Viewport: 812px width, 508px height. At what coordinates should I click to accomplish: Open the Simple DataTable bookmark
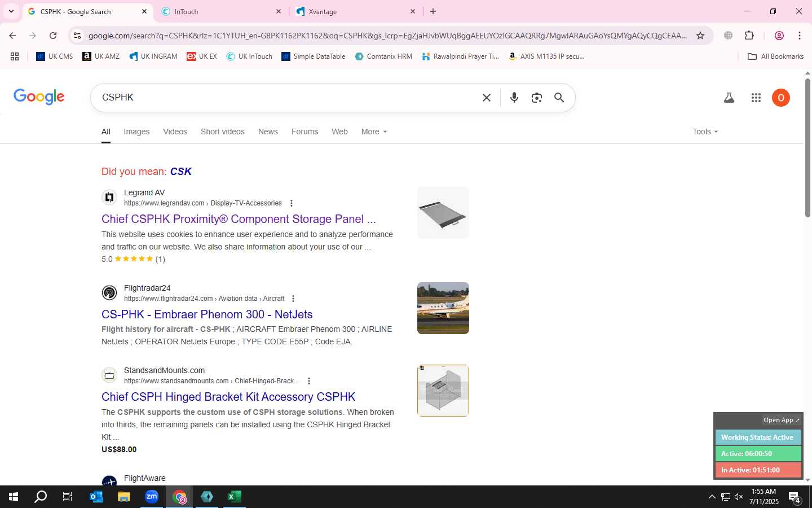point(314,56)
